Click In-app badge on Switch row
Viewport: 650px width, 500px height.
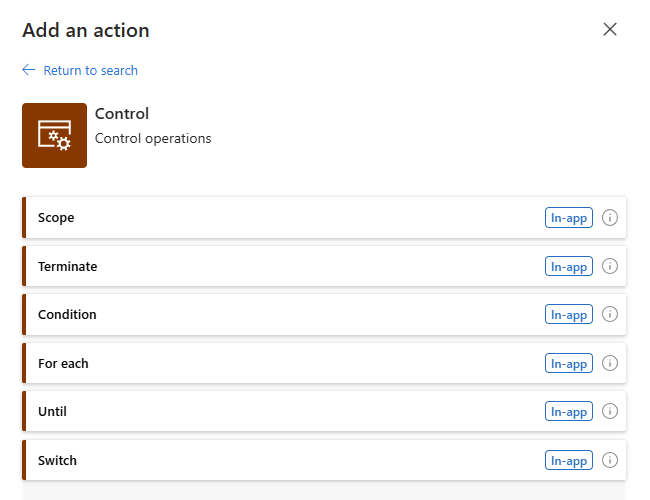[569, 460]
